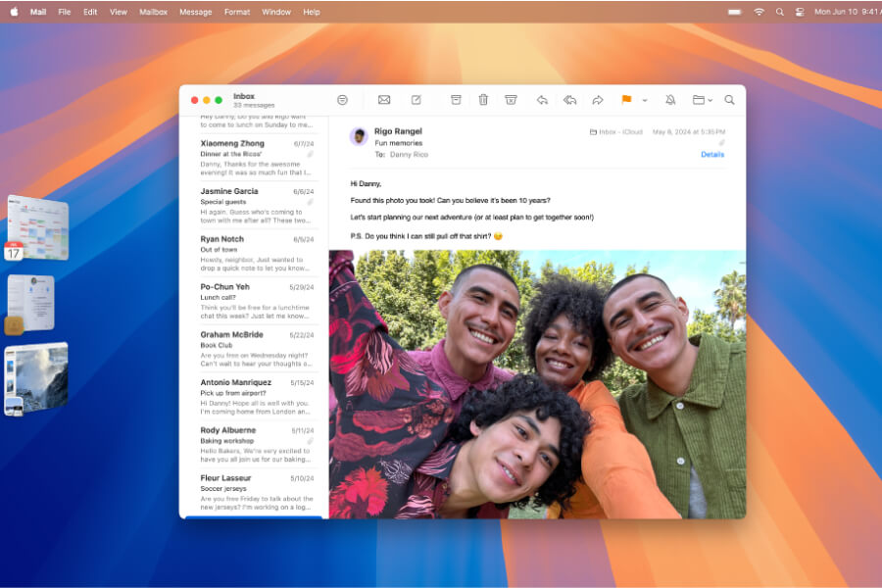The width and height of the screenshot is (882, 588).
Task: Open the Mailbox menu
Action: 153,12
